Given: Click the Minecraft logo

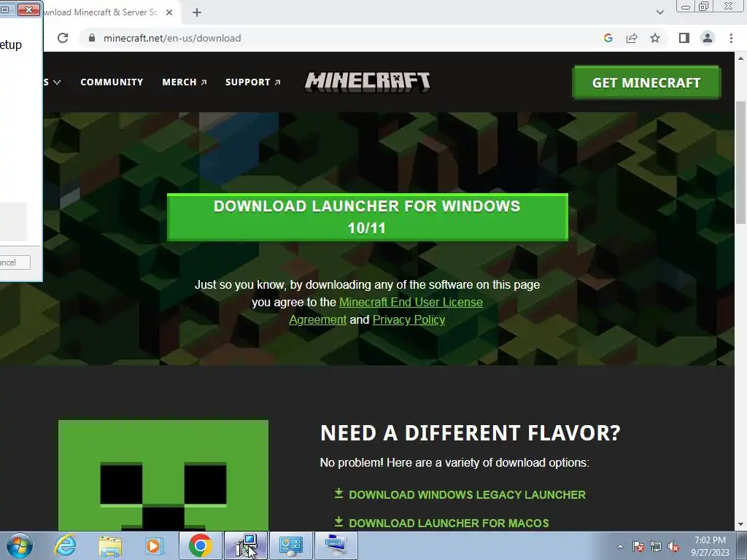Looking at the screenshot, I should coord(368,82).
